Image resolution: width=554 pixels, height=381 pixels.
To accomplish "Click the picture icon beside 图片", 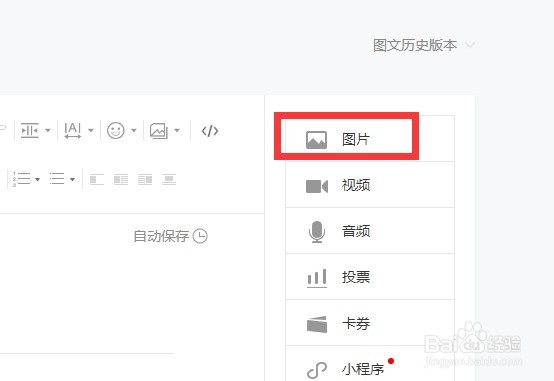I will 316,140.
